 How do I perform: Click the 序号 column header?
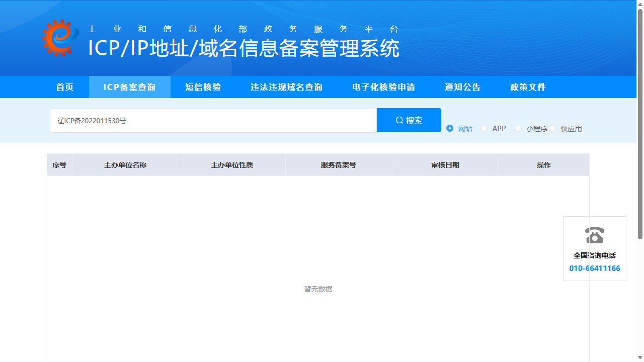point(59,165)
